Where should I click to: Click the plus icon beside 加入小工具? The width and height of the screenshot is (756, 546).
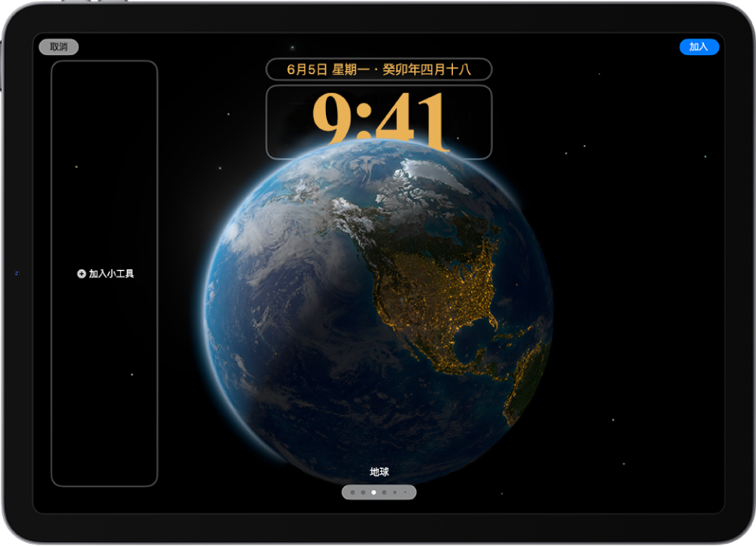point(81,274)
